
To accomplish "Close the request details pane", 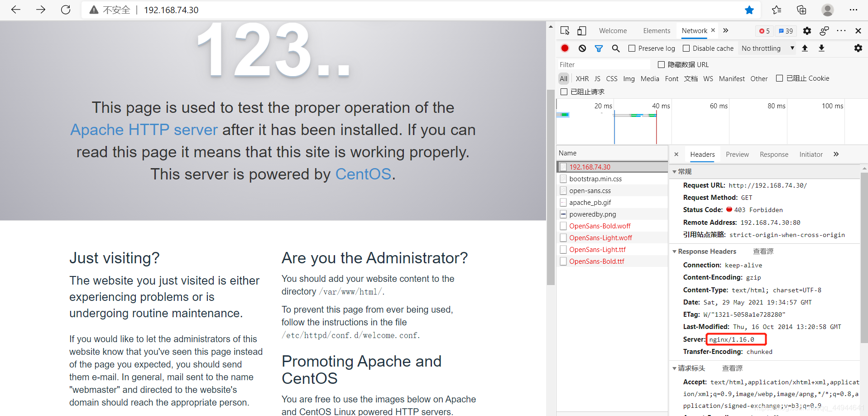I will pyautogui.click(x=676, y=154).
